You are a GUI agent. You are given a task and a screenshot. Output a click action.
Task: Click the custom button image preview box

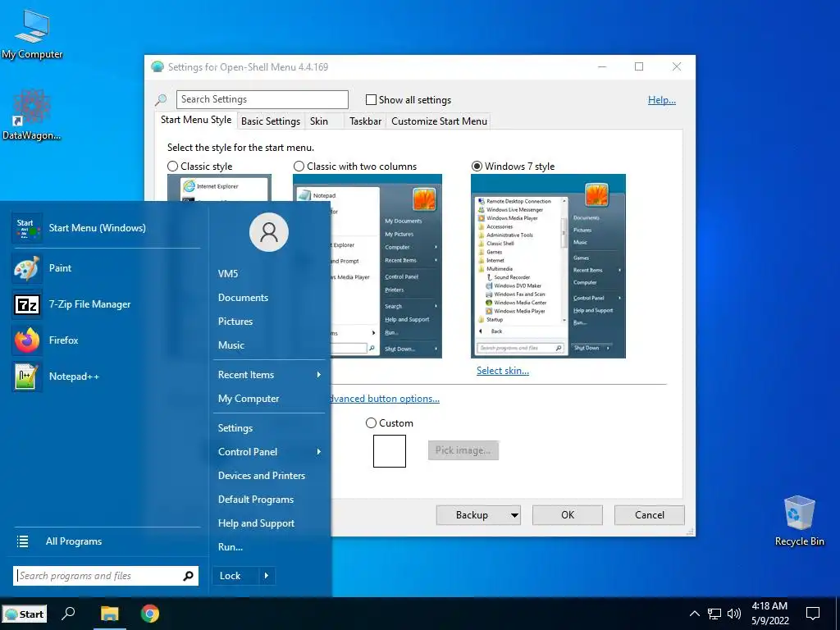pyautogui.click(x=390, y=451)
